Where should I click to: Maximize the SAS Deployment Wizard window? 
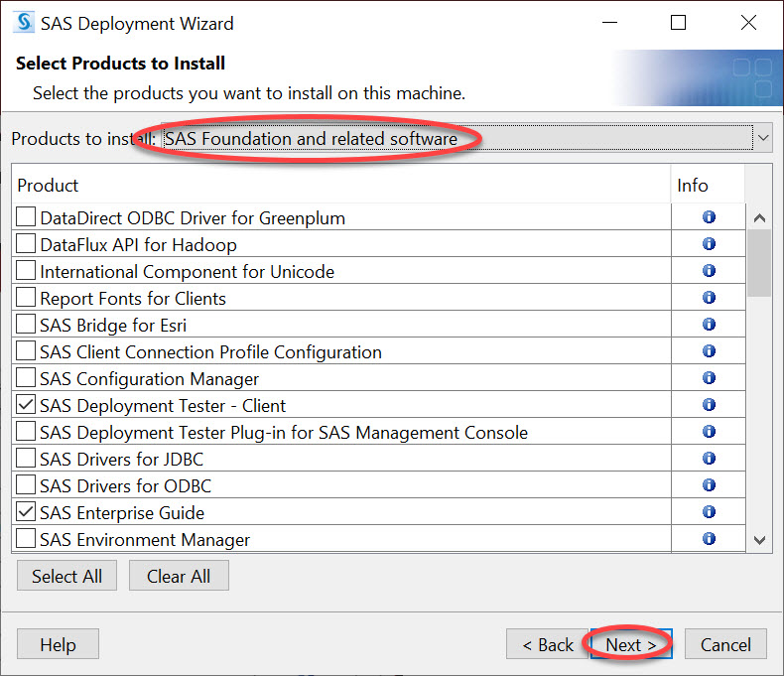(678, 23)
